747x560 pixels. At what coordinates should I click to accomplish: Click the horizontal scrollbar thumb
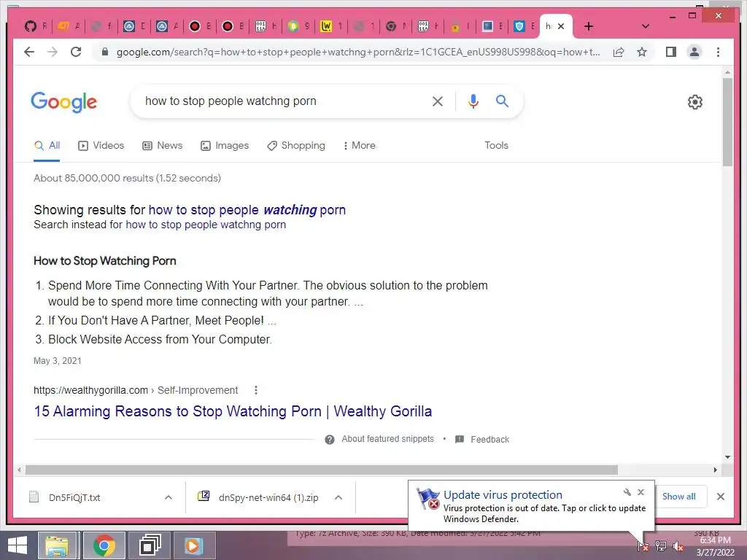322,470
